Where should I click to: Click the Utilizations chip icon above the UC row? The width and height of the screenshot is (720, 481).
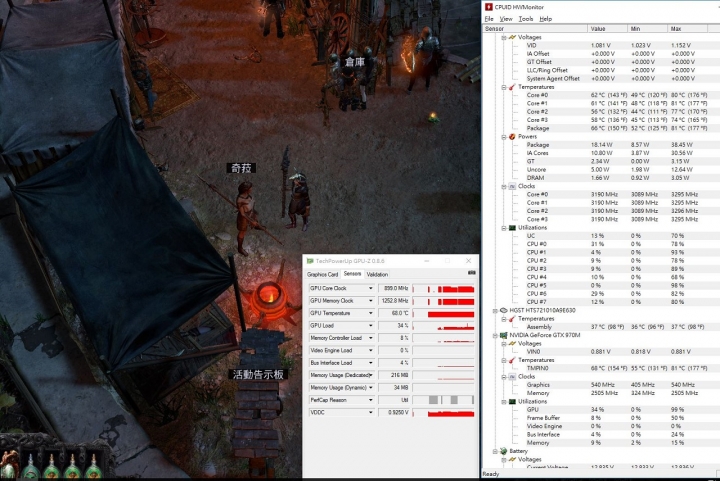click(512, 228)
